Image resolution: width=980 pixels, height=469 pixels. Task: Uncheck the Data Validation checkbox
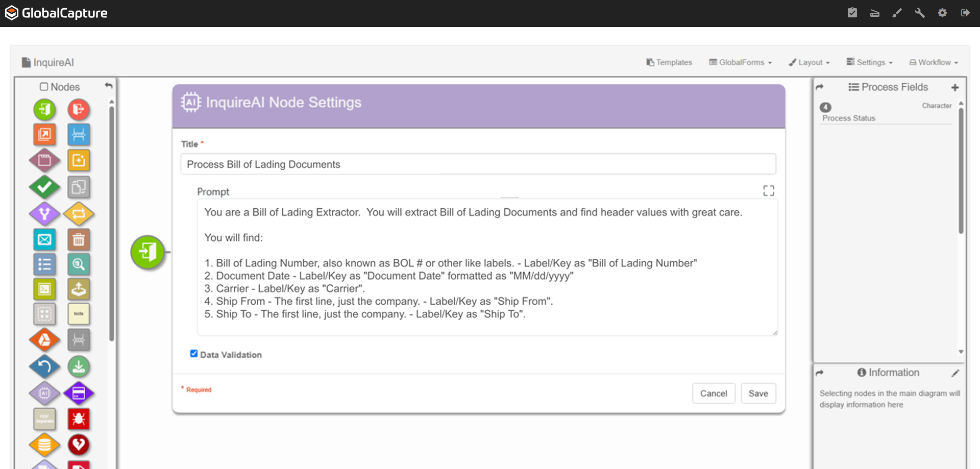click(x=194, y=354)
